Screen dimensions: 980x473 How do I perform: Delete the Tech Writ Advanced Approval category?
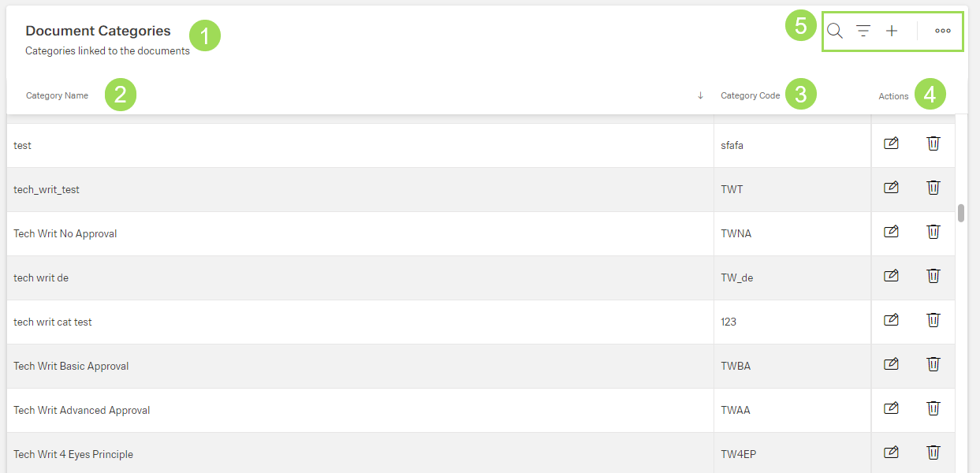pyautogui.click(x=933, y=408)
